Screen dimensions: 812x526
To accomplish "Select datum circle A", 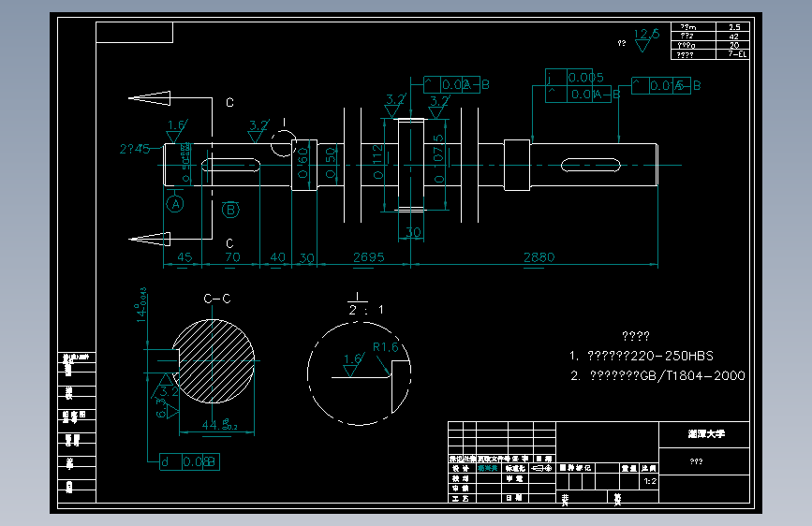I will [x=175, y=204].
